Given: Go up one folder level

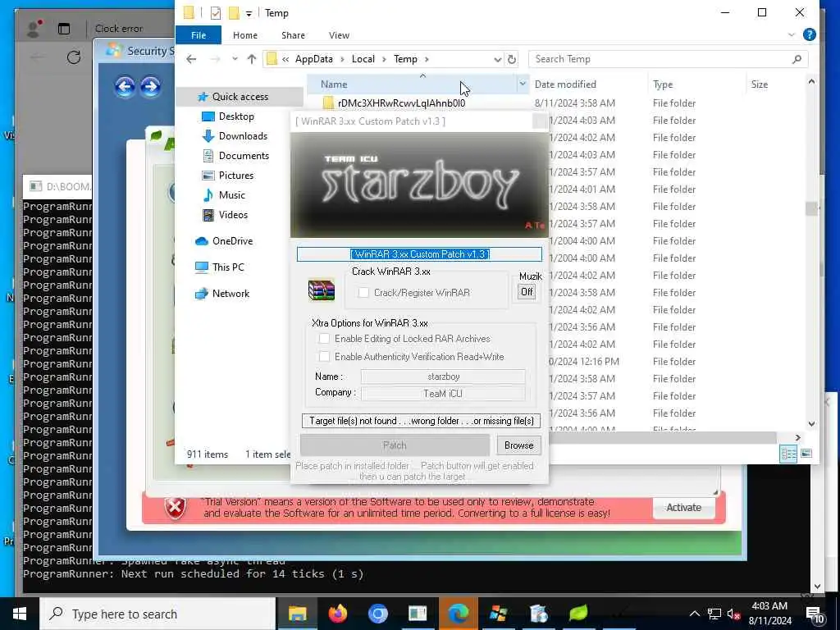Looking at the screenshot, I should pyautogui.click(x=252, y=59).
